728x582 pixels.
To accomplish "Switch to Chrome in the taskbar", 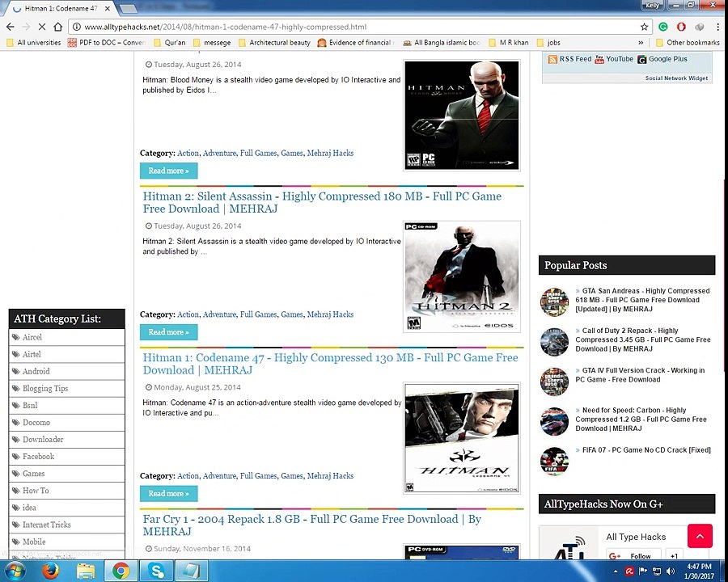I will [x=121, y=571].
